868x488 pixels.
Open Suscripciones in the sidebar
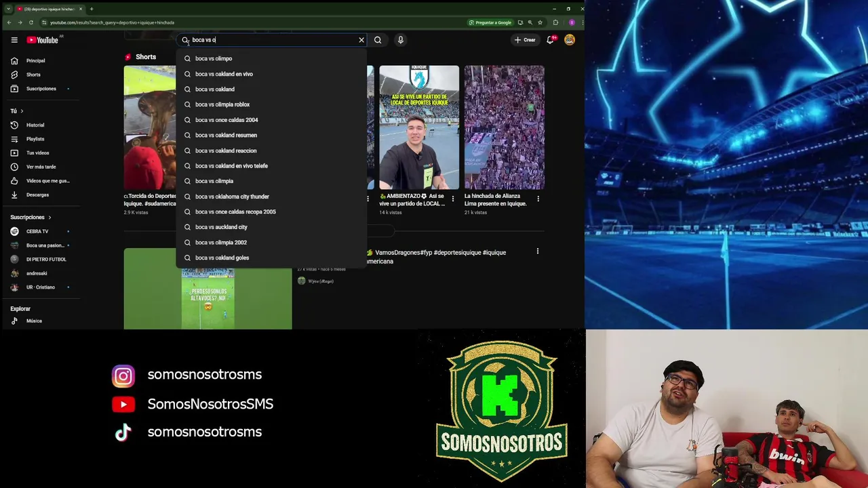pos(39,89)
